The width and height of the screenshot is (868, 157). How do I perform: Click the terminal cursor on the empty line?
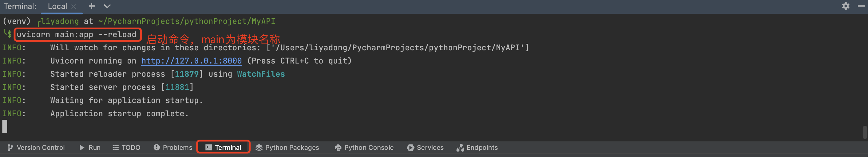5,126
